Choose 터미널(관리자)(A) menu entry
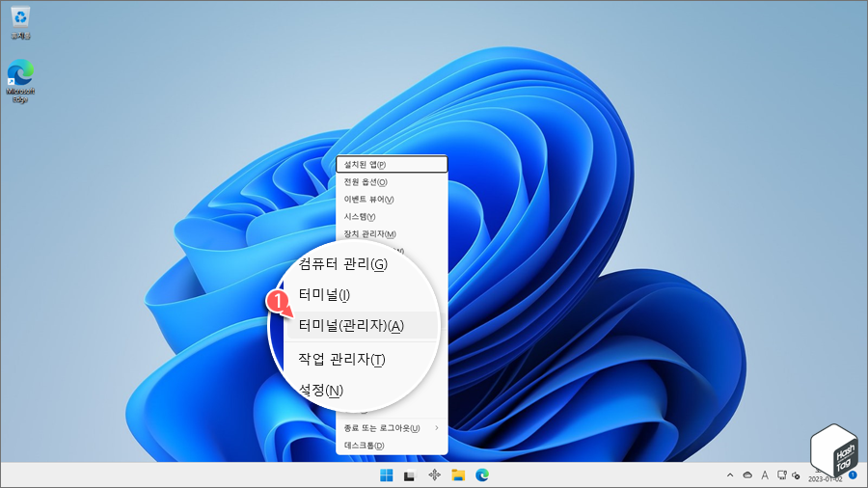The image size is (868, 488). [361, 325]
